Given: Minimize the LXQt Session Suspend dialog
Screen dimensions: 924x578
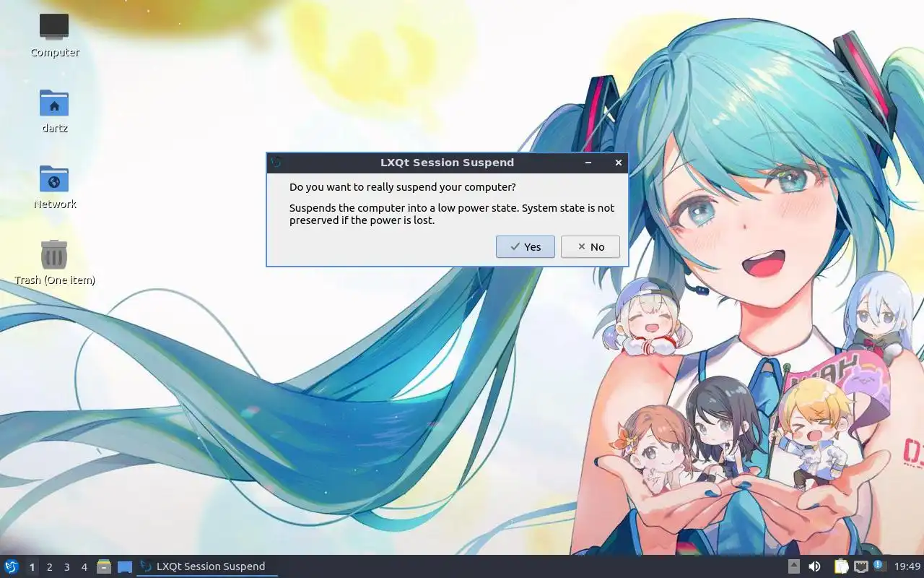Looking at the screenshot, I should coord(588,163).
